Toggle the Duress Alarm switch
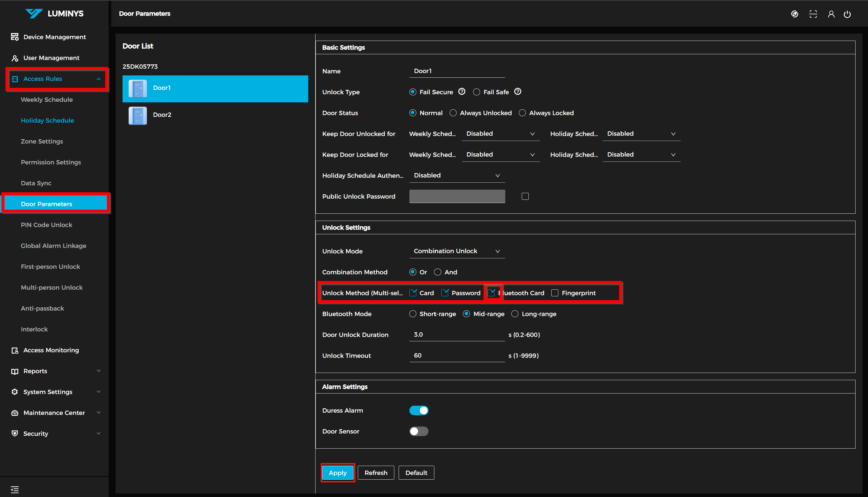Viewport: 868px width, 497px height. pos(418,410)
